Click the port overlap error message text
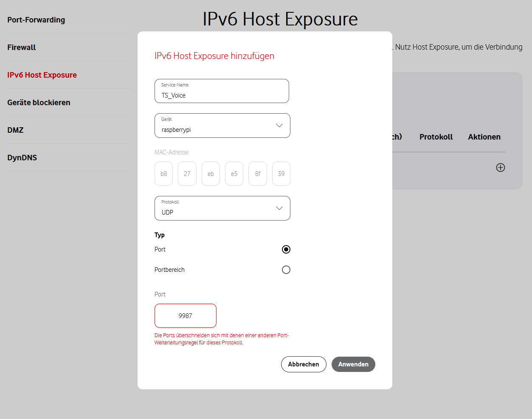This screenshot has height=419, width=532. 222,338
